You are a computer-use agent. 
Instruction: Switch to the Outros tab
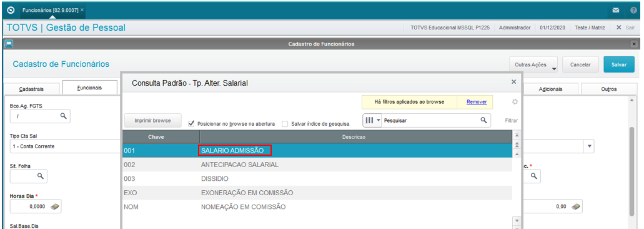[609, 89]
